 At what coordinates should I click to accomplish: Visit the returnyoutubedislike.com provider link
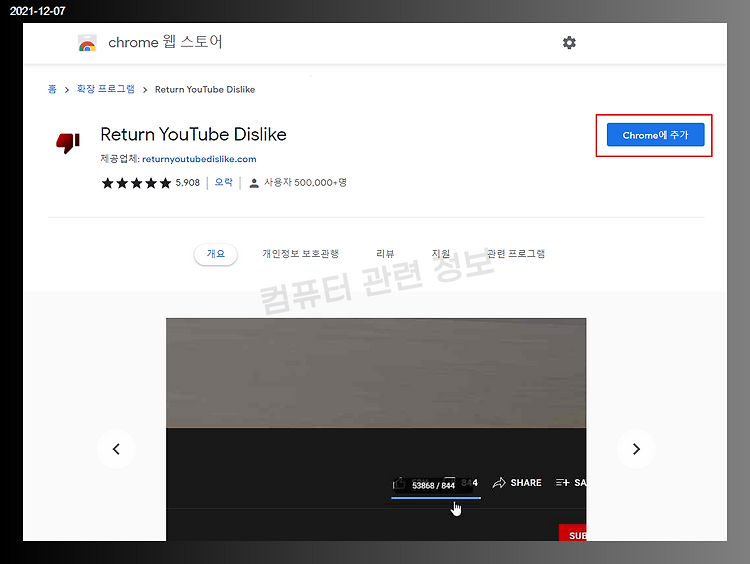[199, 159]
